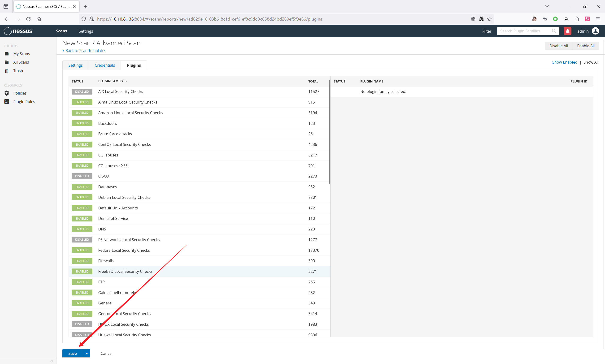Image resolution: width=605 pixels, height=364 pixels.
Task: Select the Fedora Local Security Checks row
Action: [199, 250]
